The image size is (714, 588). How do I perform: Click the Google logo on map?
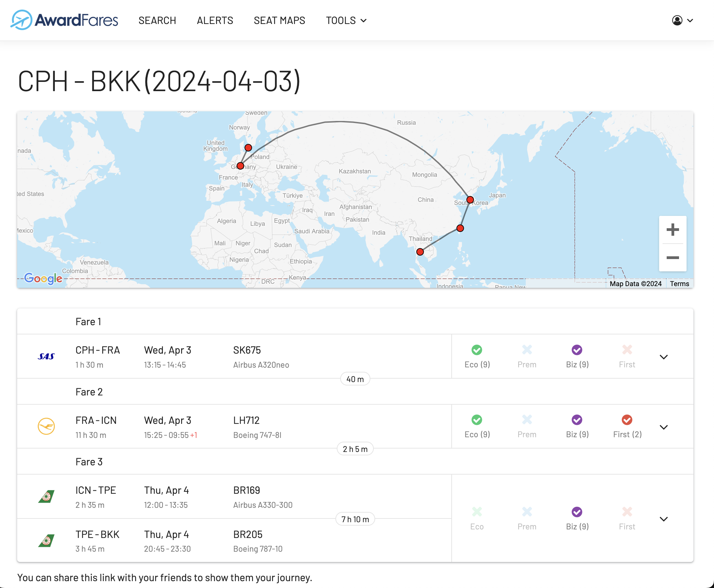coord(43,278)
